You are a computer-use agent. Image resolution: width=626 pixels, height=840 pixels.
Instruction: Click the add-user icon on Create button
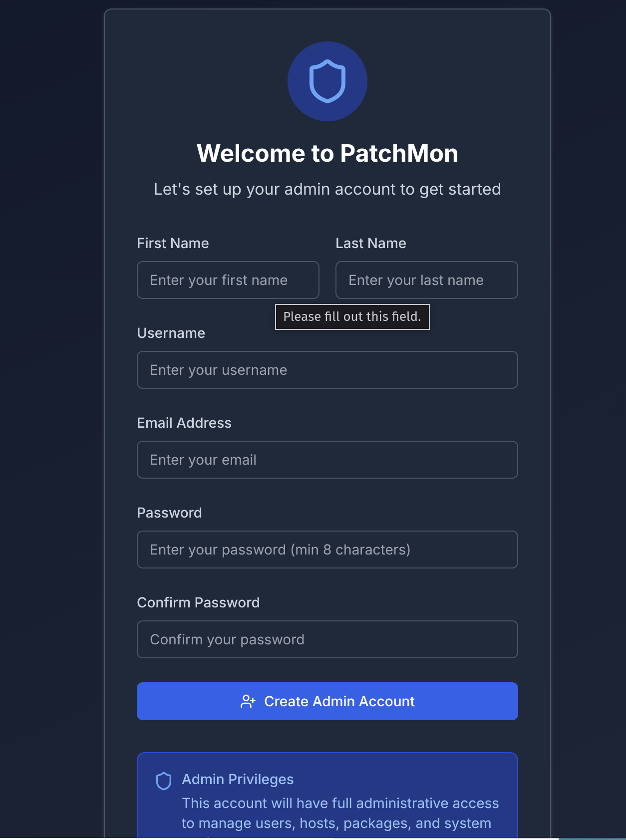pyautogui.click(x=248, y=701)
